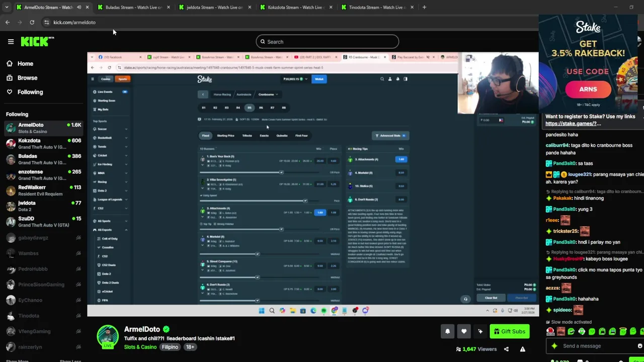644x362 pixels.
Task: Click ARNS promo code button on Stake ad
Action: 588,89
